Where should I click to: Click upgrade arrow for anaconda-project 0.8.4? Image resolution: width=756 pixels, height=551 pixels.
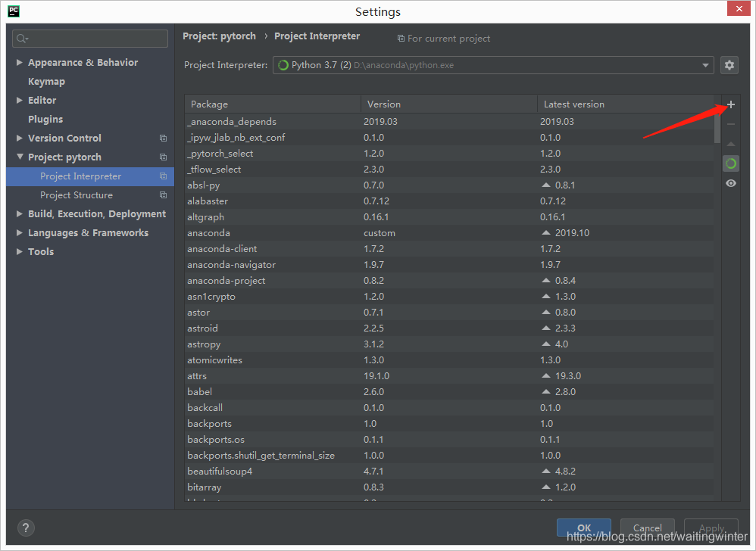(545, 280)
